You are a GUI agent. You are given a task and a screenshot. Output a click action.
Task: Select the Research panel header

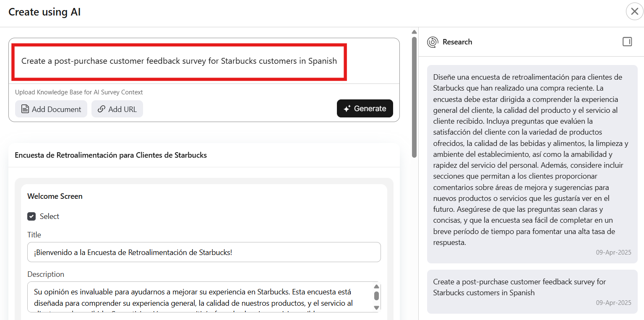[457, 42]
